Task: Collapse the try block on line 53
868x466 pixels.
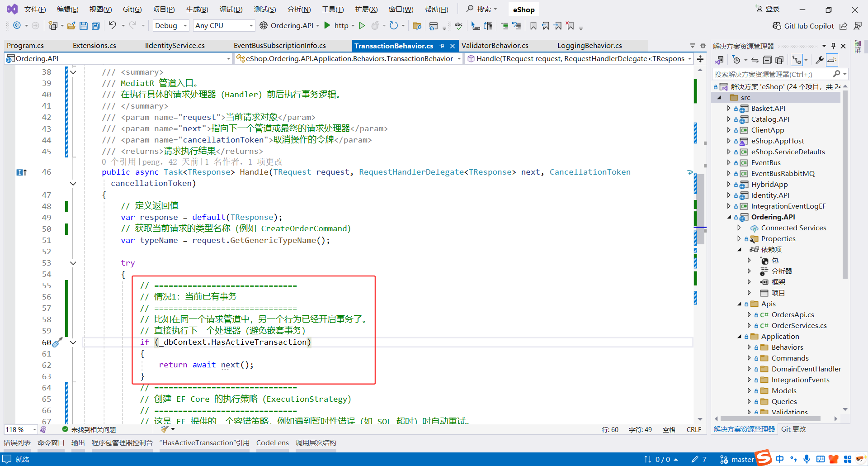Action: (x=73, y=263)
